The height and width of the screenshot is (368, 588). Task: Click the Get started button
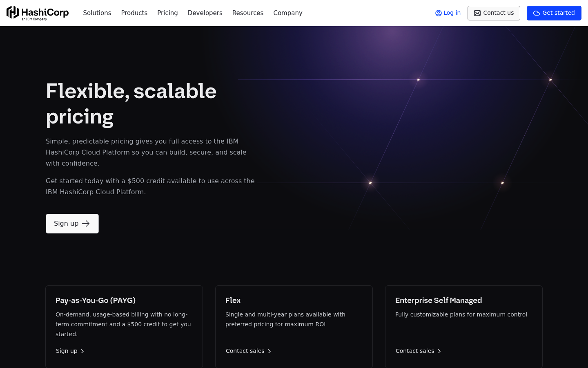tap(554, 13)
